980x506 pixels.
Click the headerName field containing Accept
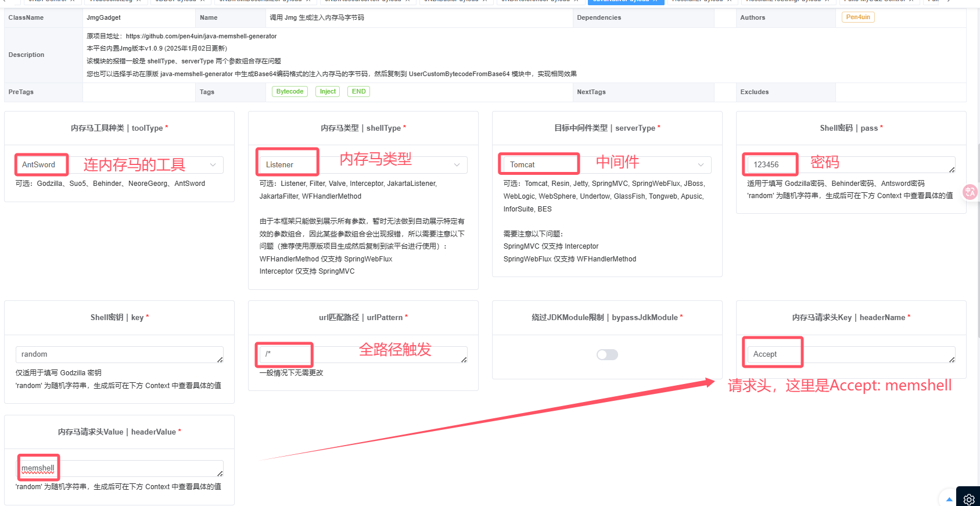[848, 354]
